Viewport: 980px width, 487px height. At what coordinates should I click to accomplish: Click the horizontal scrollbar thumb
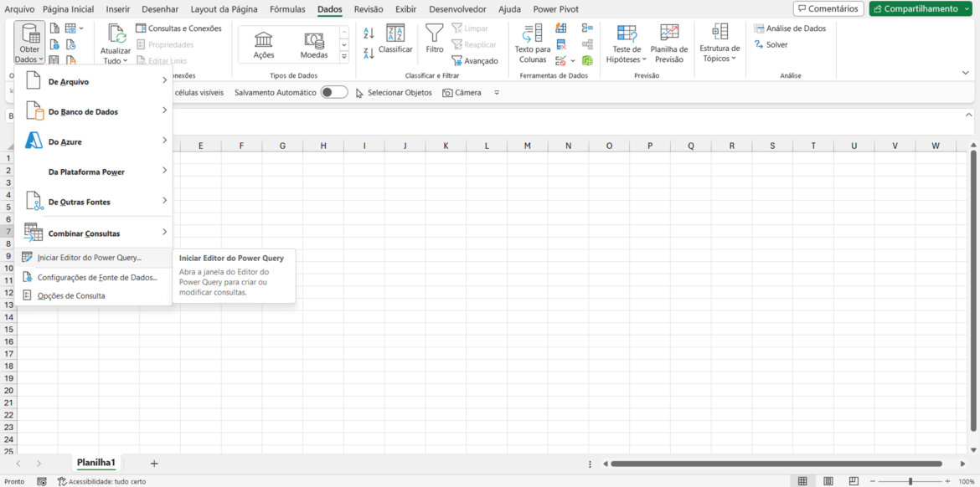pyautogui.click(x=776, y=464)
